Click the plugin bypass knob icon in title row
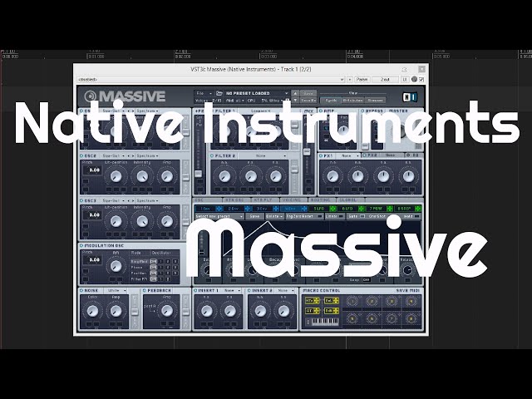Image resolution: width=532 pixels, height=399 pixels. coord(414,80)
